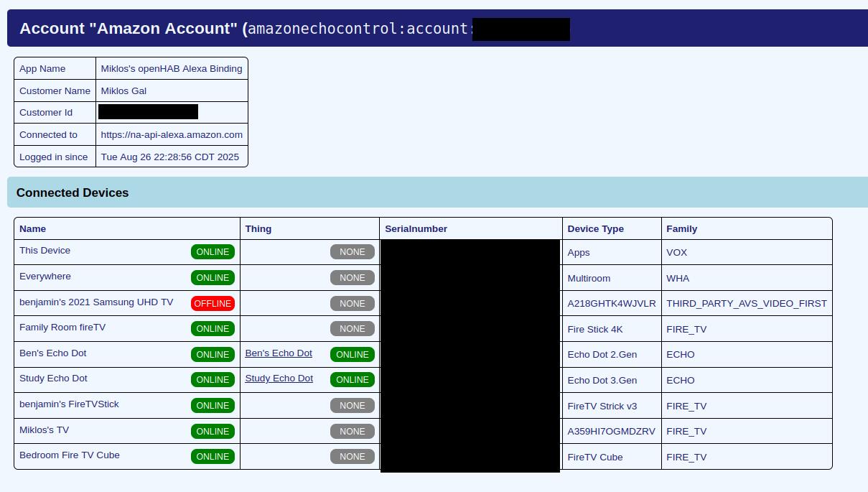Click the Family column header
Viewport: 868px width, 492px height.
(681, 228)
